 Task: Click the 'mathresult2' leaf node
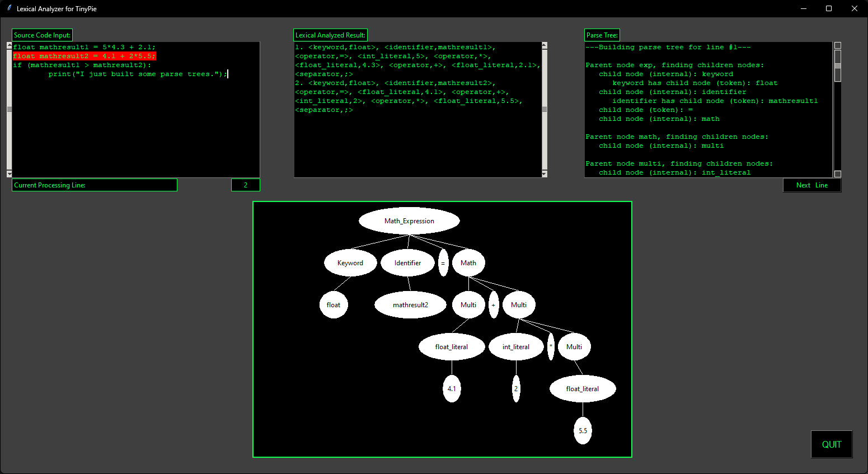click(410, 305)
